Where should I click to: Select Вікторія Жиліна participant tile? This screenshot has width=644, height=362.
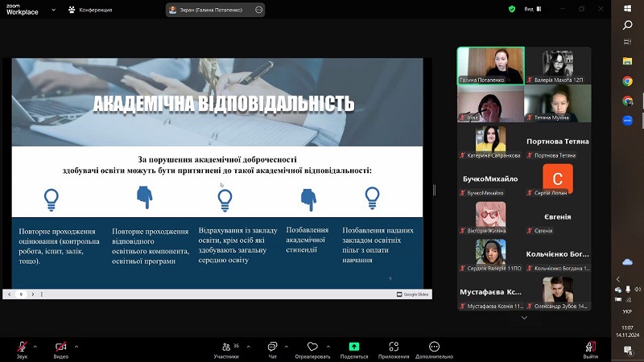(x=491, y=216)
